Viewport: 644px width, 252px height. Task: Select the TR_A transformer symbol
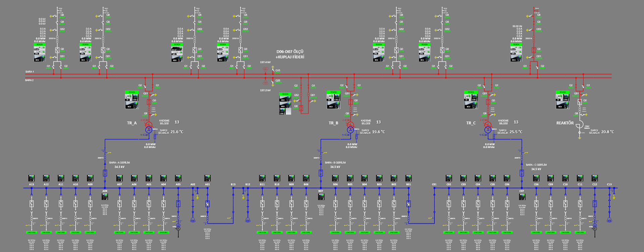pyautogui.click(x=149, y=128)
